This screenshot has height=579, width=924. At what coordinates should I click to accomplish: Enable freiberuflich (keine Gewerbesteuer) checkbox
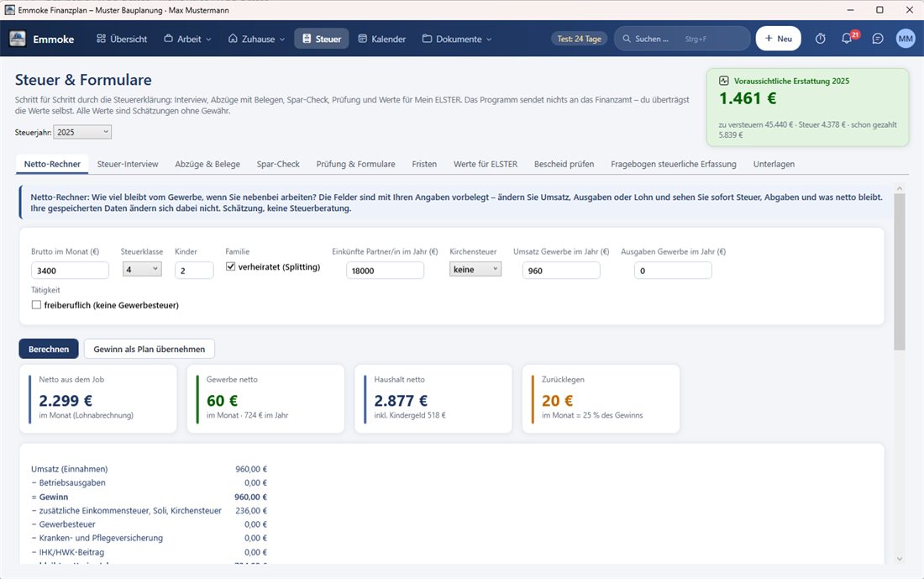[x=36, y=305]
